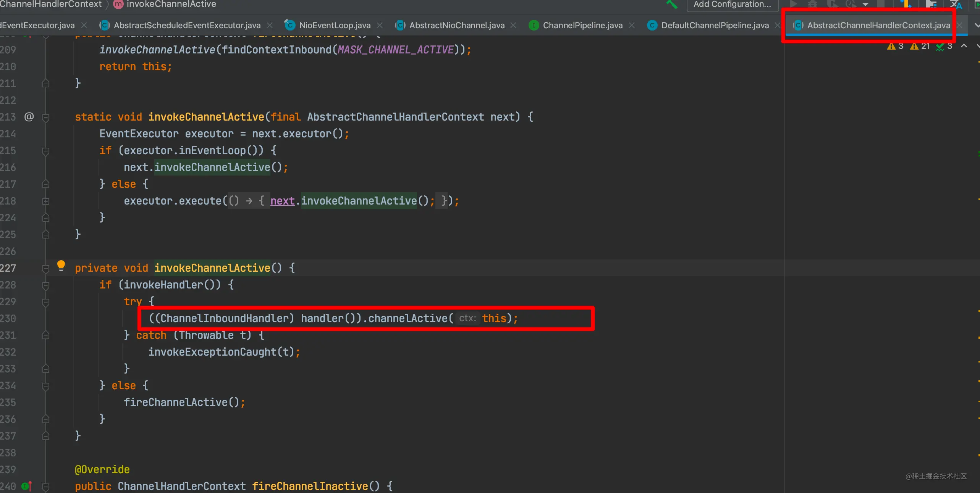Open the Project Structure folder icon
Screen dimensions: 980x493
(931, 4)
